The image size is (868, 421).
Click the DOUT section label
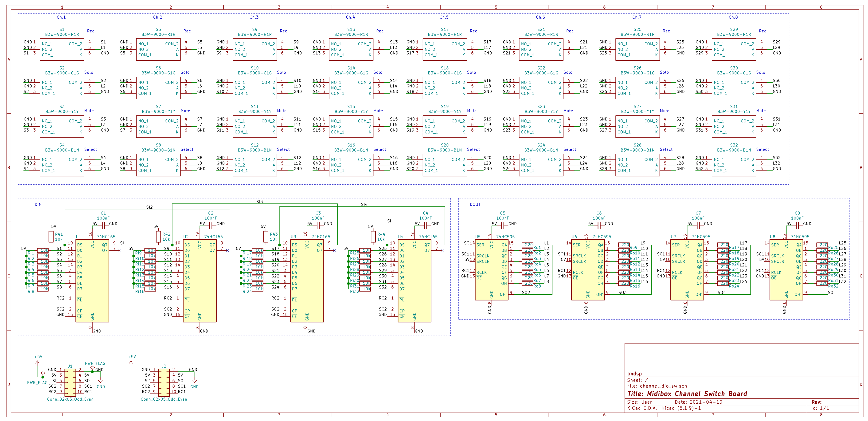click(475, 204)
